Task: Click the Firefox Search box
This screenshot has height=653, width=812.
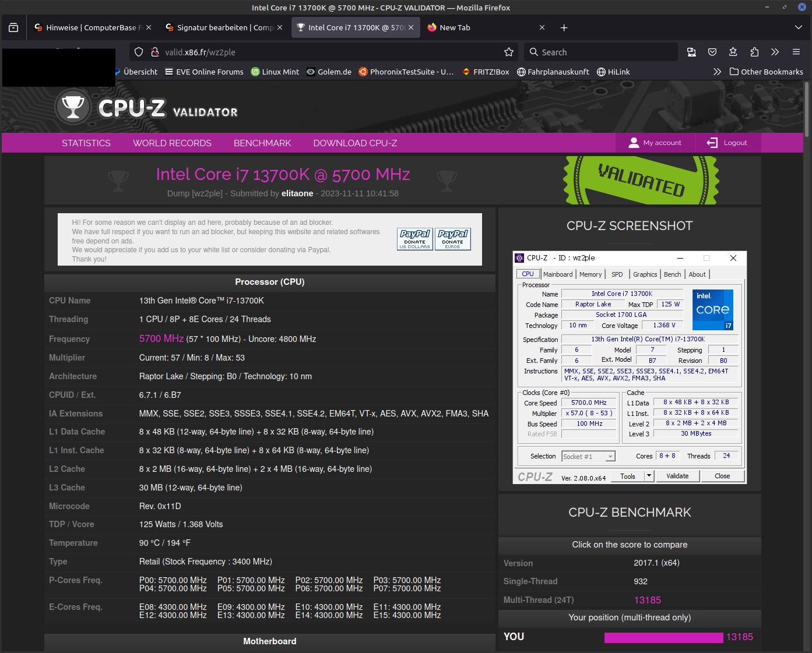Action: pos(600,52)
